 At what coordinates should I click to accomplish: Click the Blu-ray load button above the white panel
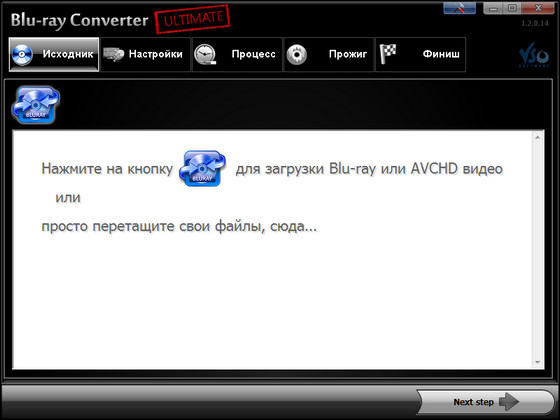(x=36, y=105)
